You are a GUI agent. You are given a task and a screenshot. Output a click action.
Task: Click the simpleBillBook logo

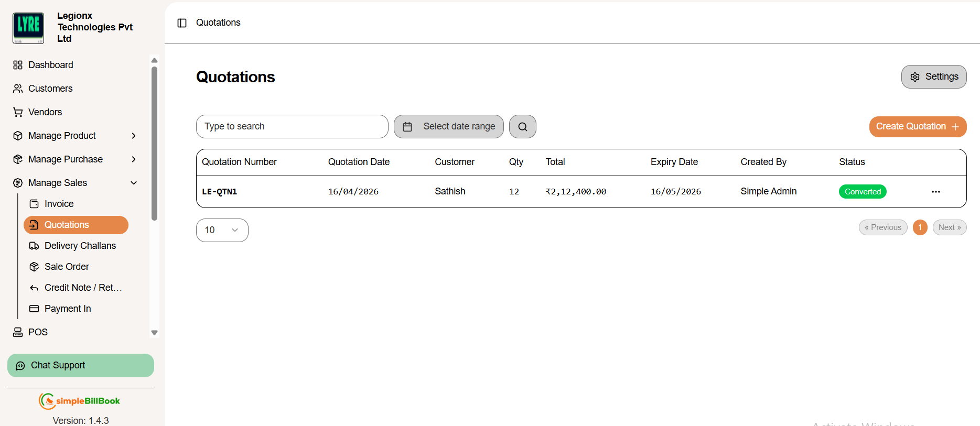[80, 401]
